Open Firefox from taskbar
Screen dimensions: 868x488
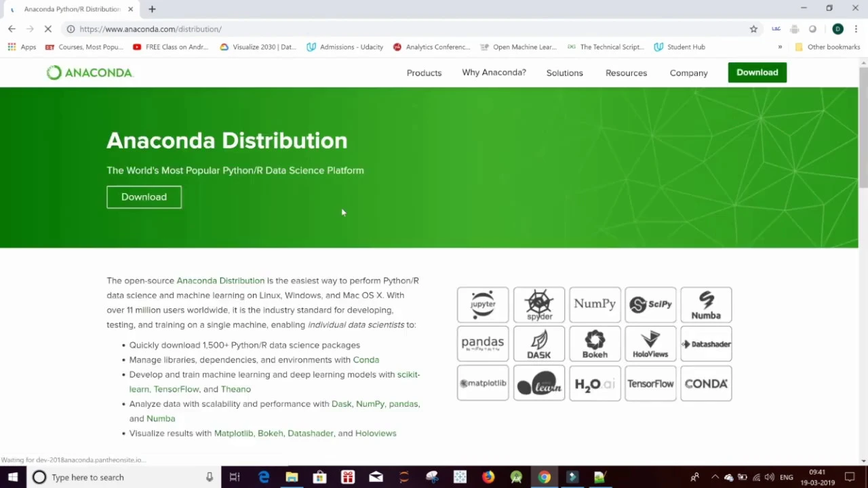point(488,477)
